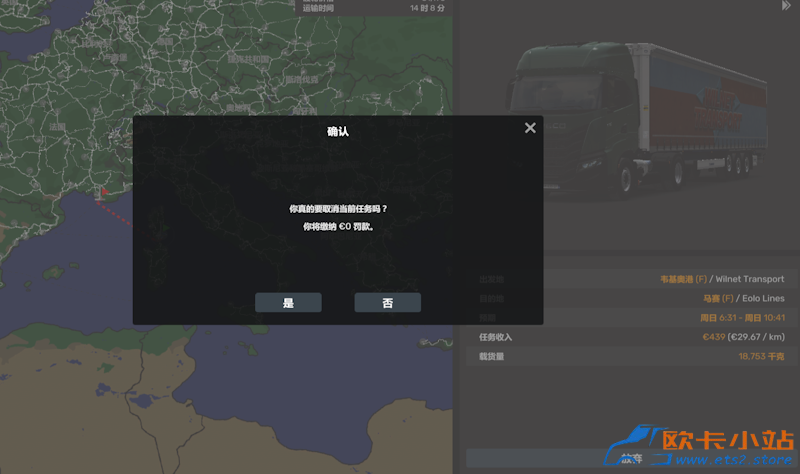The height and width of the screenshot is (474, 800).
Task: Select the red flag marker on the map
Action: [x=104, y=192]
